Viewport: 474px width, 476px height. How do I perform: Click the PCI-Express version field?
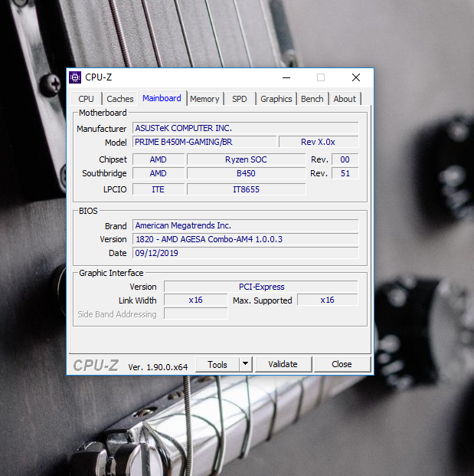point(261,287)
